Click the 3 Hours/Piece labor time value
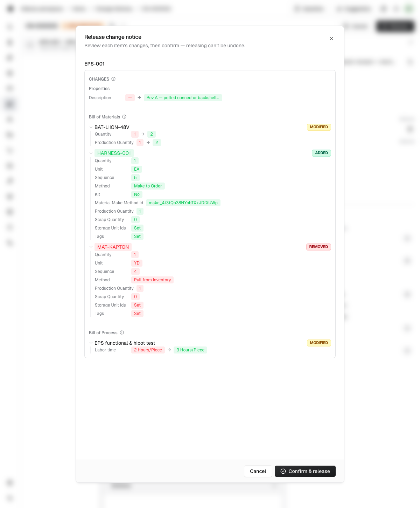 190,350
